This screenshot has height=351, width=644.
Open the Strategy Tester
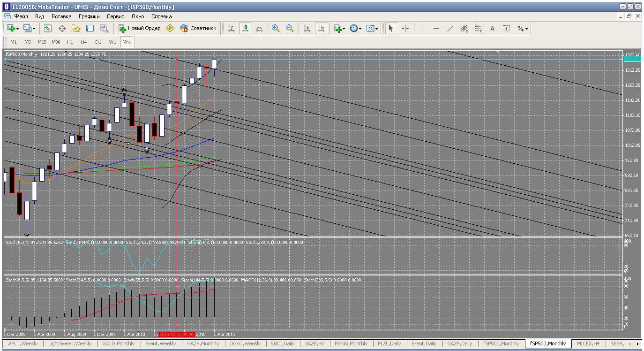(104, 29)
